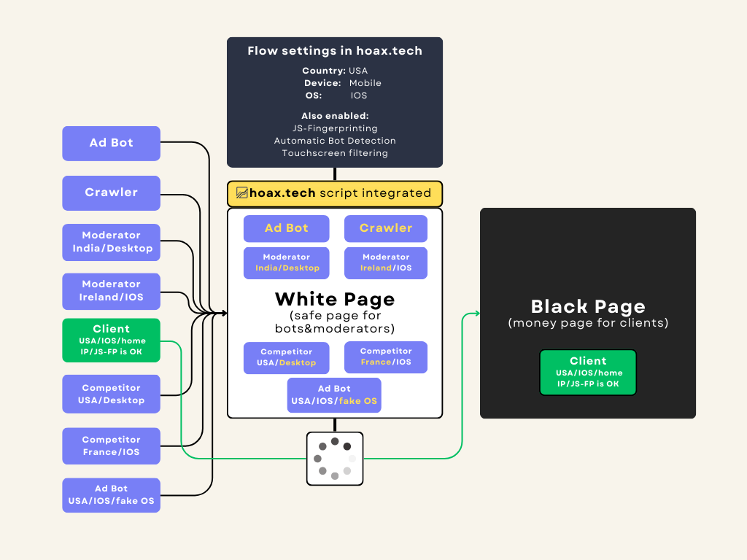The image size is (747, 560).
Task: Click the Flow settings in hoax.tech header
Action: 334,51
